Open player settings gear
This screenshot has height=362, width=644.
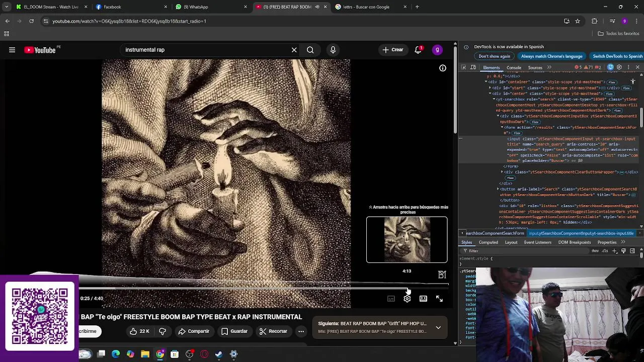[407, 299]
